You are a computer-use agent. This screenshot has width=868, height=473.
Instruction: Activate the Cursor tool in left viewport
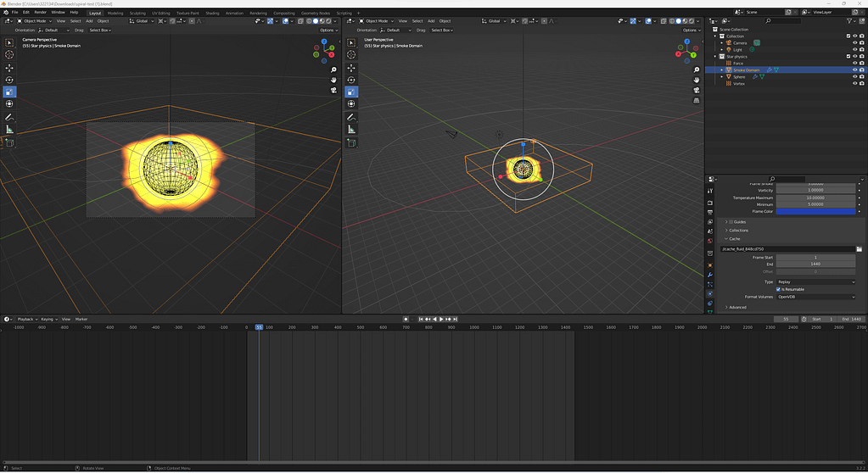[9, 54]
